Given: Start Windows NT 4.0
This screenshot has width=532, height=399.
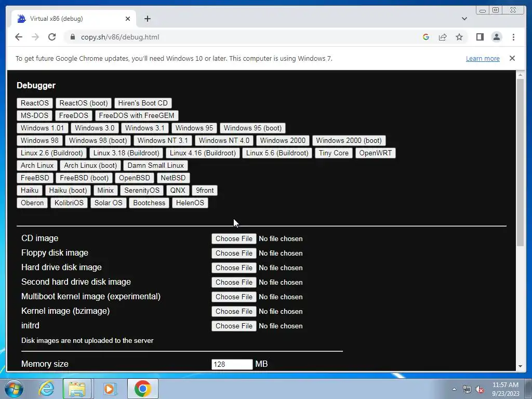Looking at the screenshot, I should (224, 140).
